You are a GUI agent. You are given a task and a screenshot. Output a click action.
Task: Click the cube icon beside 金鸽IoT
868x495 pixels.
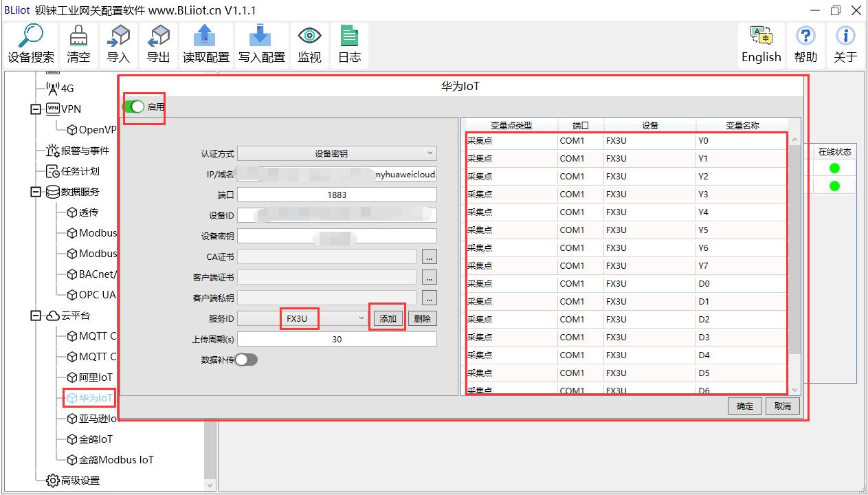pyautogui.click(x=72, y=439)
